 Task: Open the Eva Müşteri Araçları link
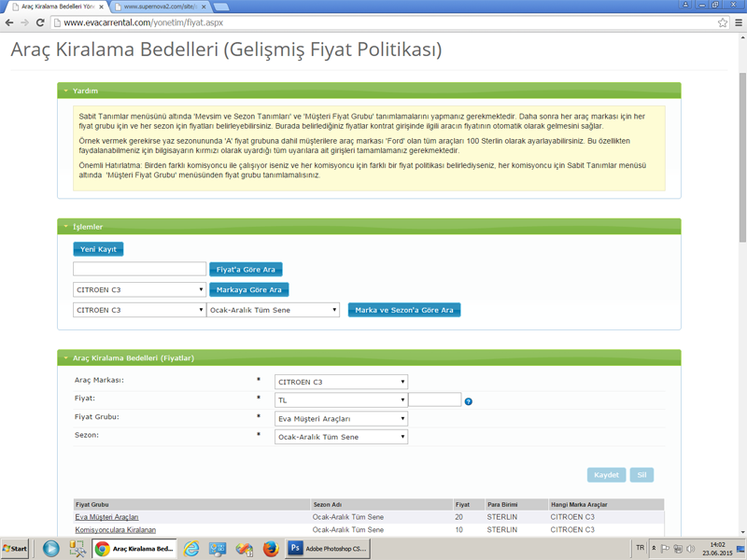click(x=106, y=517)
